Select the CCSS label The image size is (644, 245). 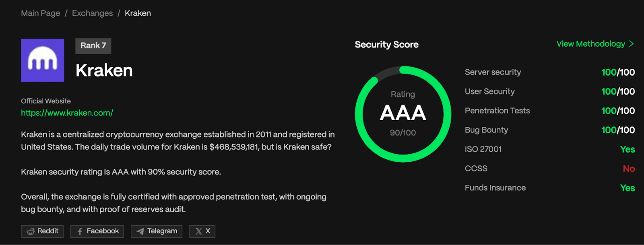tap(476, 169)
